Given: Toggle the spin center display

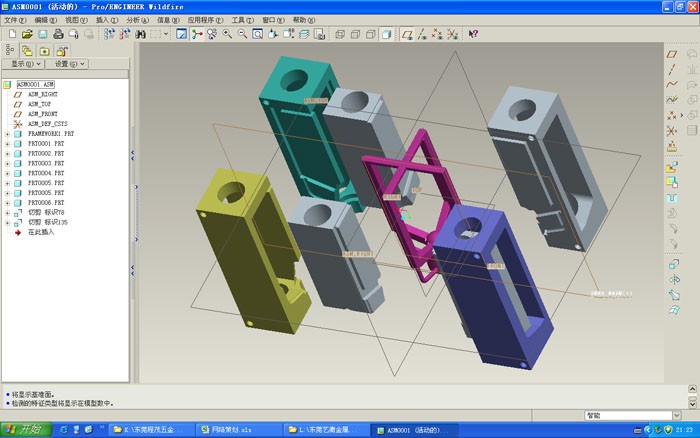Looking at the screenshot, I should coord(197,34).
